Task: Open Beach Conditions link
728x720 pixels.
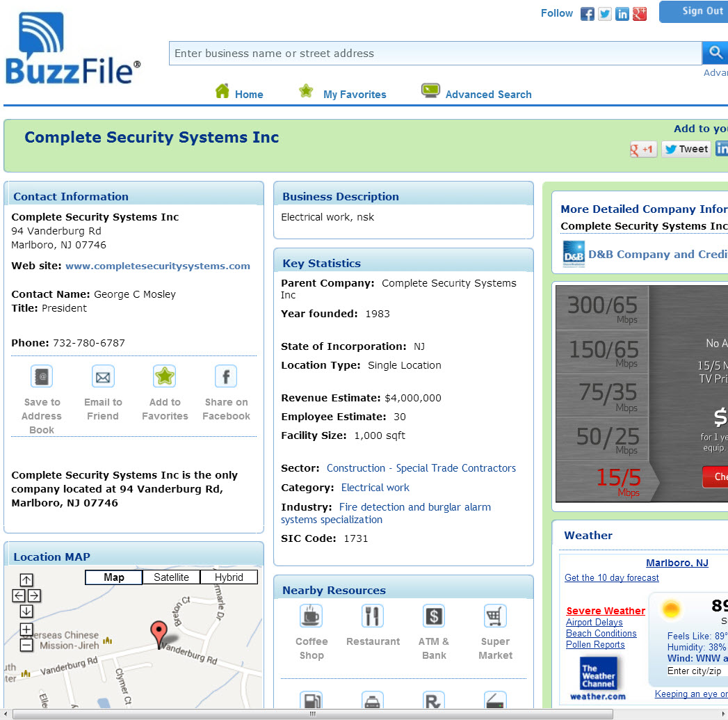Action: pos(601,633)
